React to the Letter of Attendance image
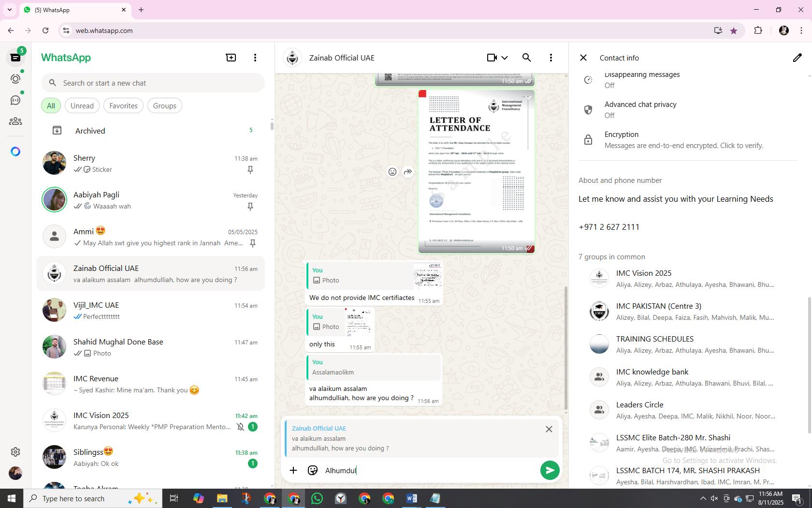This screenshot has width=812, height=508. (392, 172)
